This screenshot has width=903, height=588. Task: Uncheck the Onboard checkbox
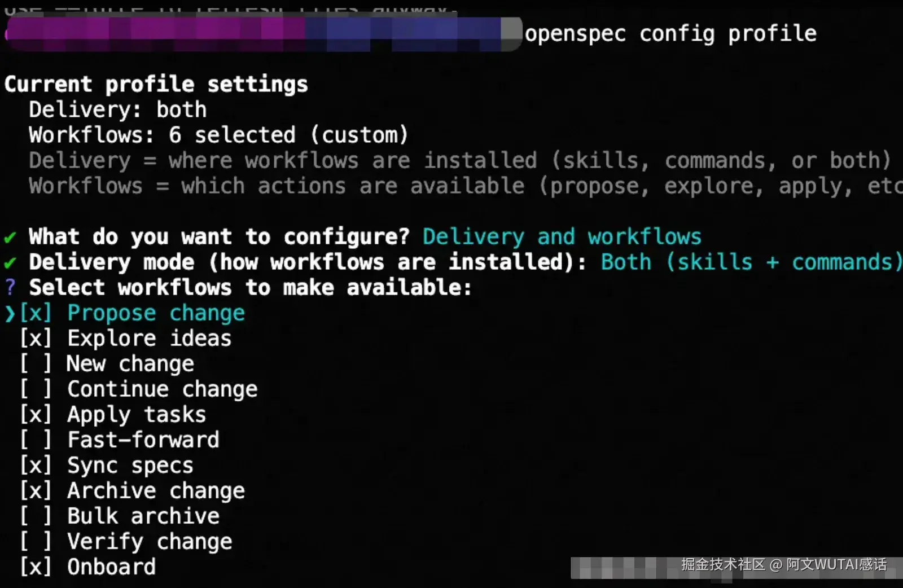click(x=36, y=567)
